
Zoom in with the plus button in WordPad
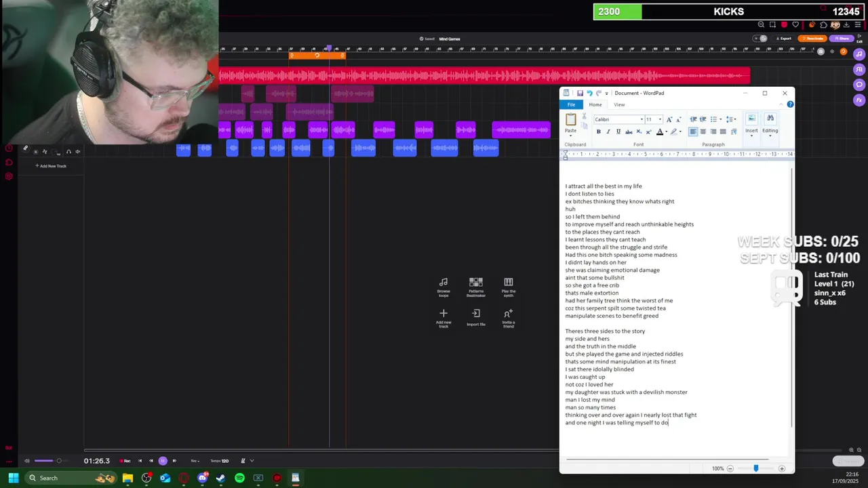(x=782, y=468)
